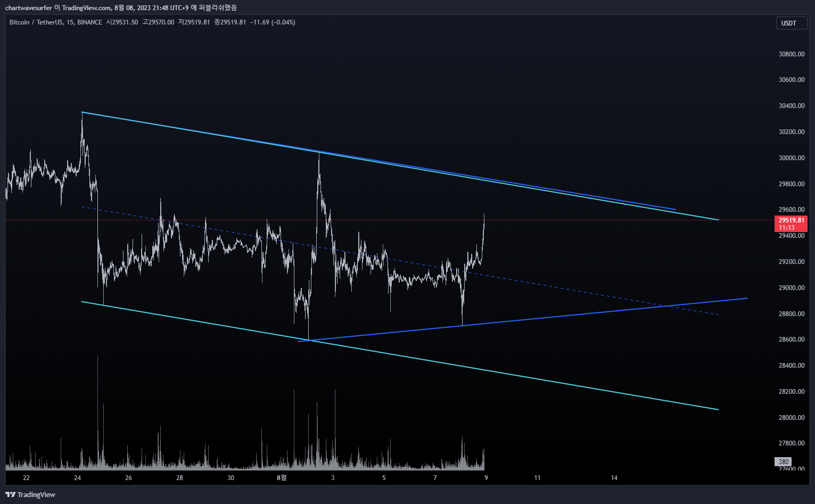815x504 pixels.
Task: Click the time axis label 22
Action: pyautogui.click(x=26, y=477)
